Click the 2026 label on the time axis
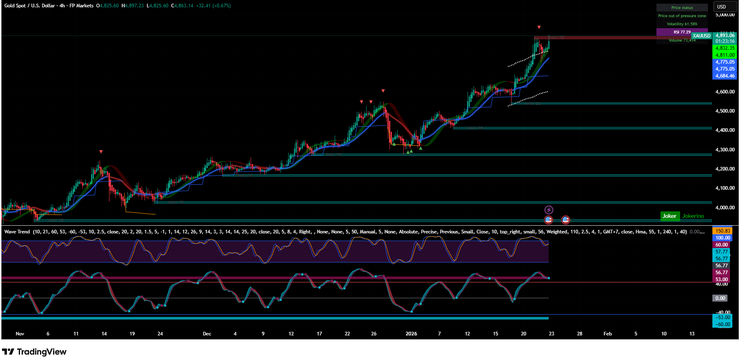 coord(411,334)
